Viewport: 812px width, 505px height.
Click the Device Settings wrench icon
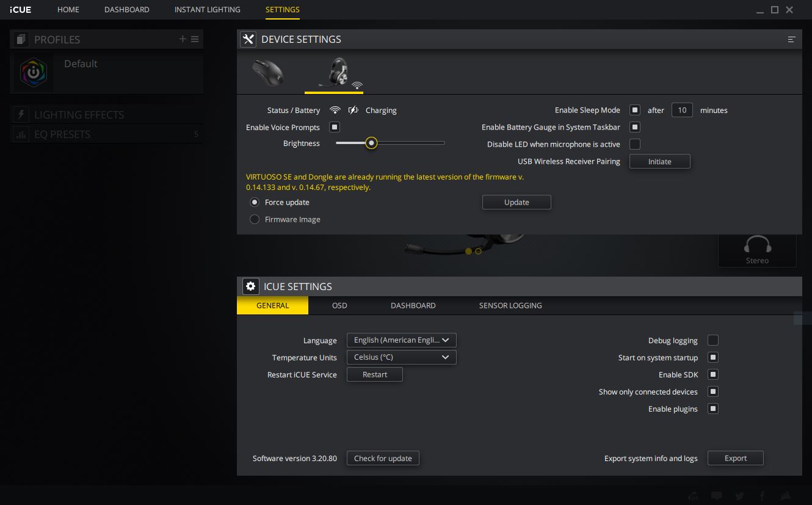(248, 39)
